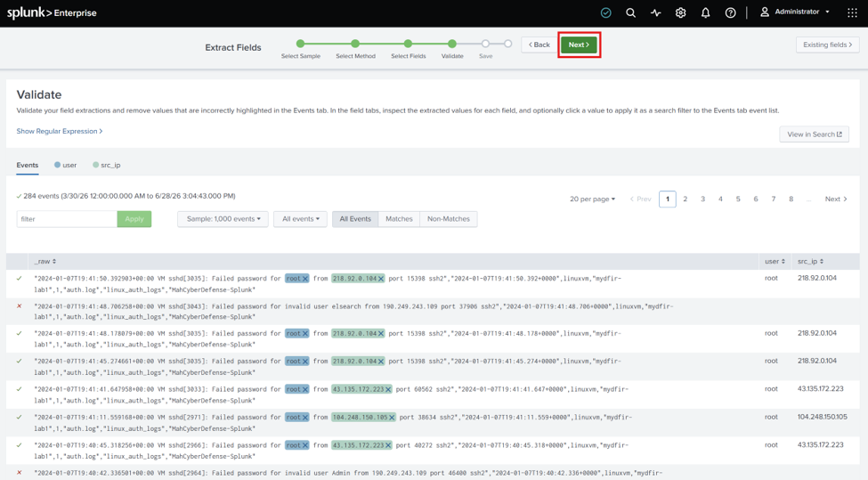Switch to the src_ip field tab

click(106, 165)
